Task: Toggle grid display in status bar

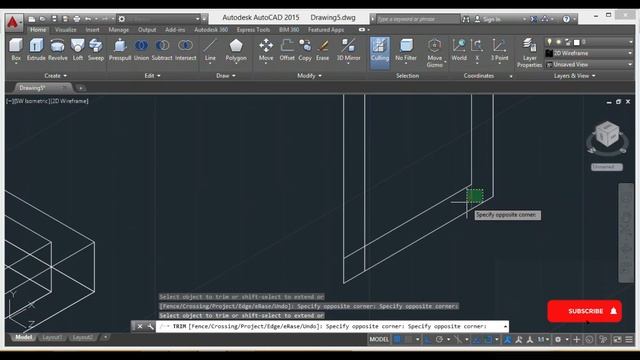Action: [x=397, y=340]
